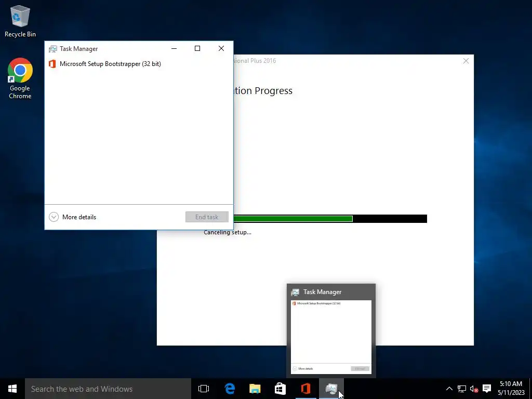Close the Task Manager window

(221, 48)
